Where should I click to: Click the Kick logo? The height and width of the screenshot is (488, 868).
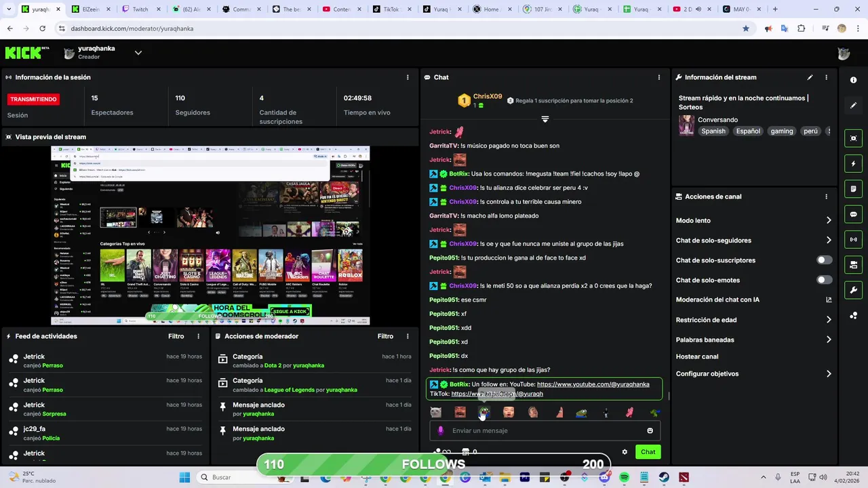point(27,53)
